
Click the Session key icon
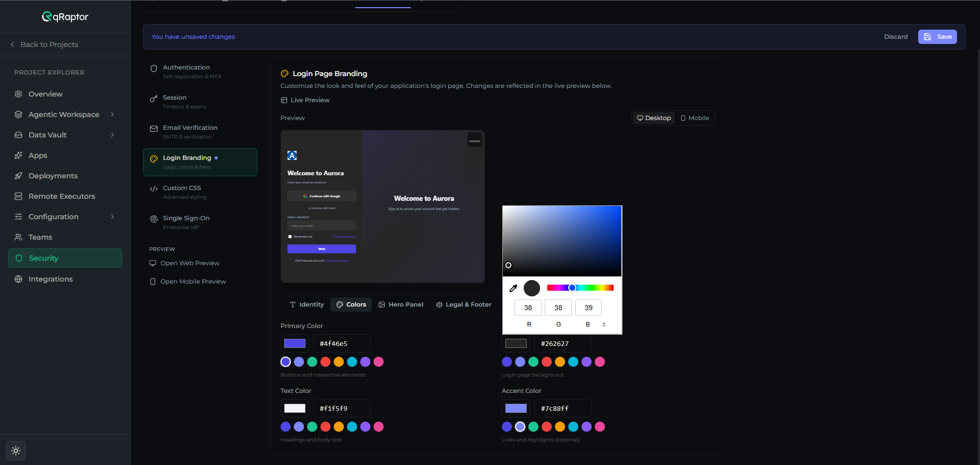pyautogui.click(x=154, y=99)
